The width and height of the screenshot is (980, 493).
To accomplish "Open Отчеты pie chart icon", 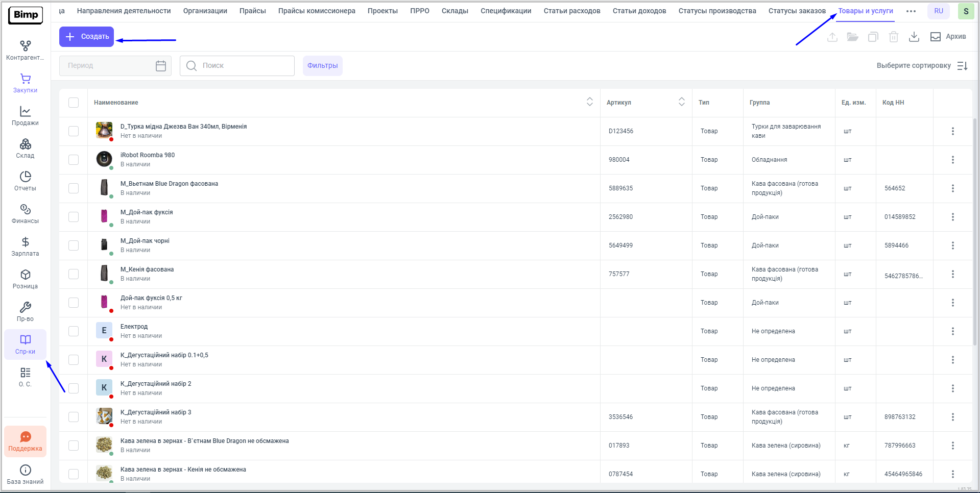I will 25,181.
